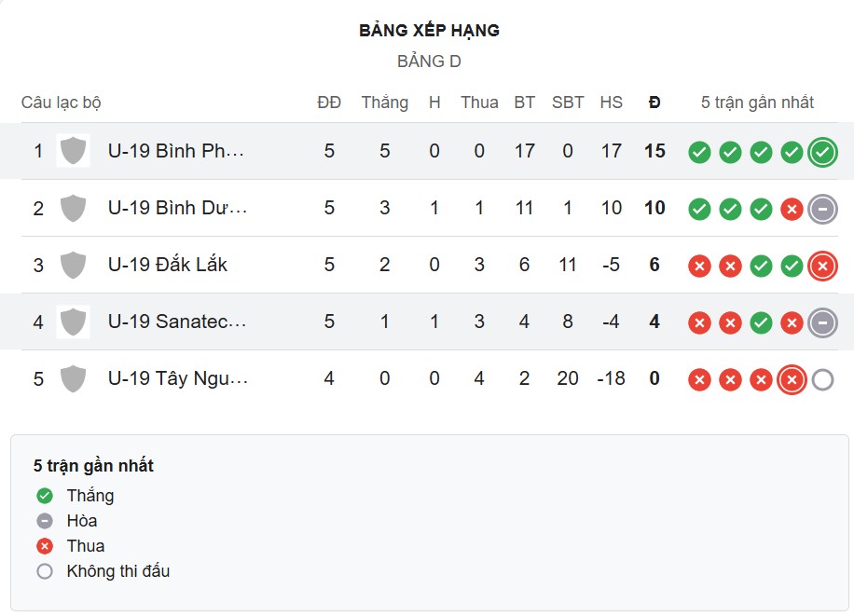Click Sanatec's gray draw form icon
This screenshot has width=854, height=616.
[x=821, y=322]
